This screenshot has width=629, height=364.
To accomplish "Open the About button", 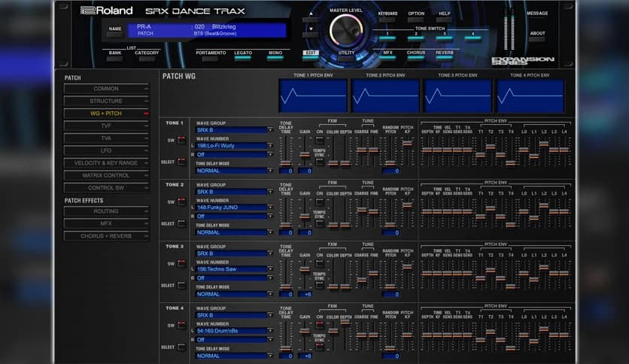I will 537,39.
